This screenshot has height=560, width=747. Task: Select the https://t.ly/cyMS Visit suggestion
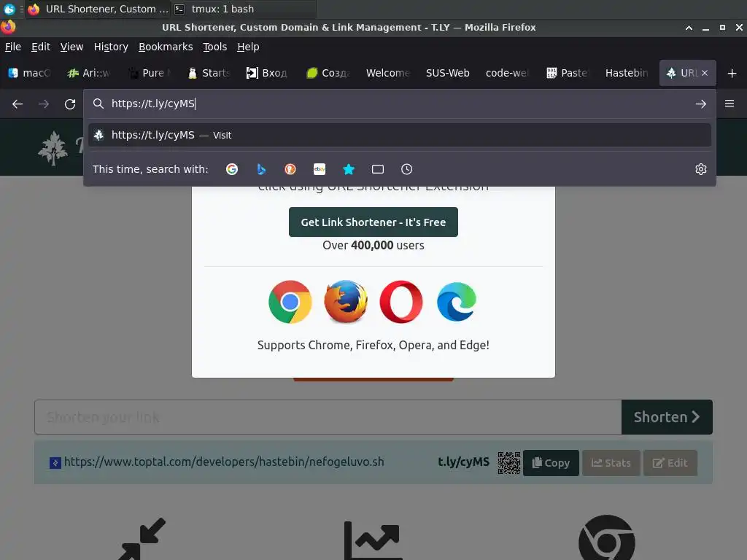tap(399, 135)
